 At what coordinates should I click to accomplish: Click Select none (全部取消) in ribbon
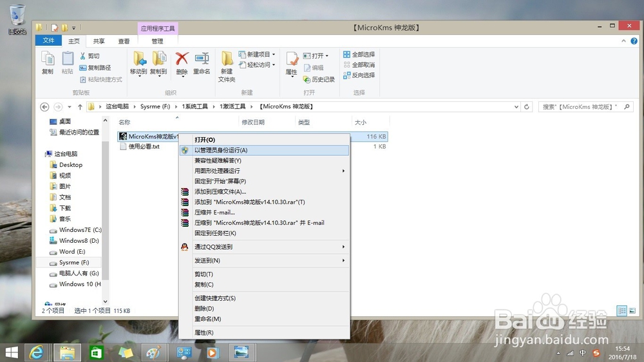tap(359, 64)
